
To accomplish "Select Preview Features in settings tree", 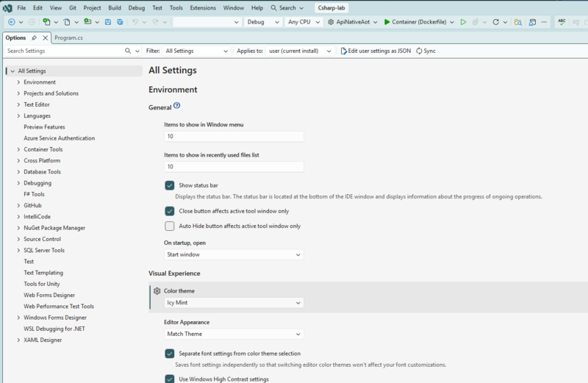I will coord(44,126).
